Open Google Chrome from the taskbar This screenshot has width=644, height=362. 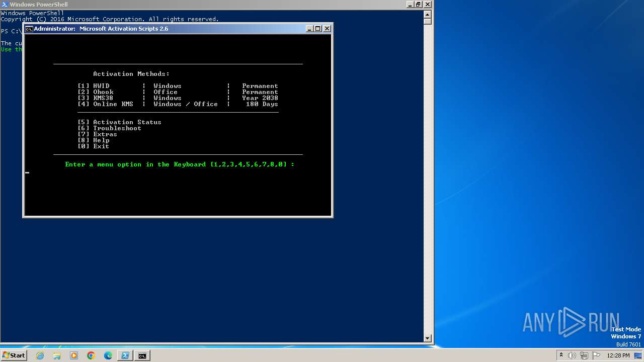(91, 355)
